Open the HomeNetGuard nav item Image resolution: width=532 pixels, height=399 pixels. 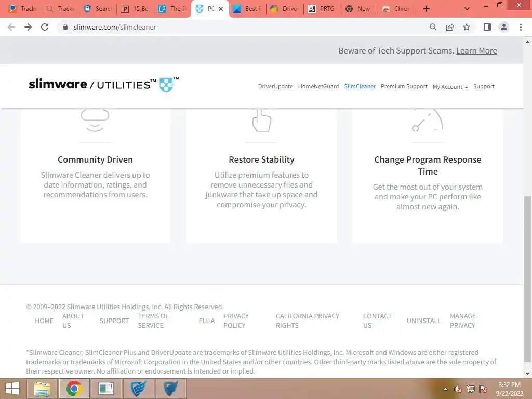click(x=318, y=86)
